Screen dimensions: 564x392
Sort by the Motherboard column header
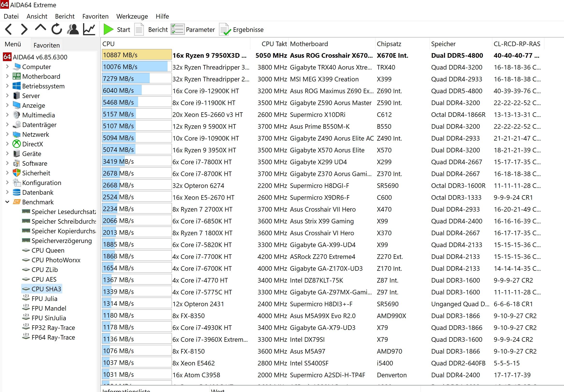(332, 44)
